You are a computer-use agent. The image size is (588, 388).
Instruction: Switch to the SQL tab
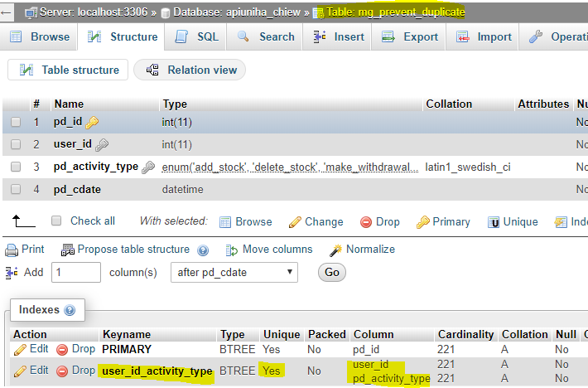pyautogui.click(x=197, y=36)
